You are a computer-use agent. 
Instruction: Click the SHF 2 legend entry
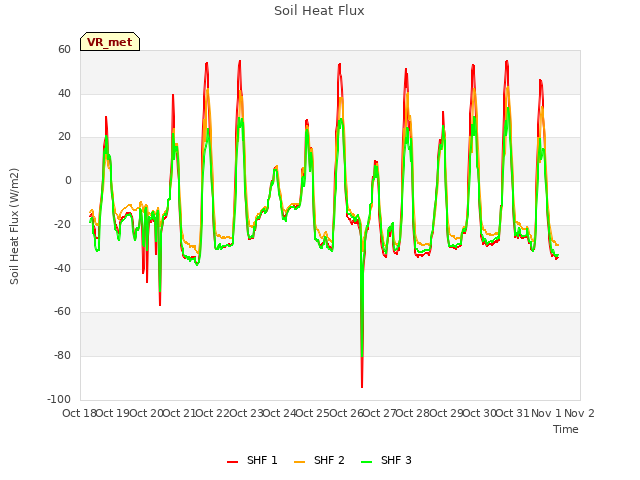click(319, 460)
